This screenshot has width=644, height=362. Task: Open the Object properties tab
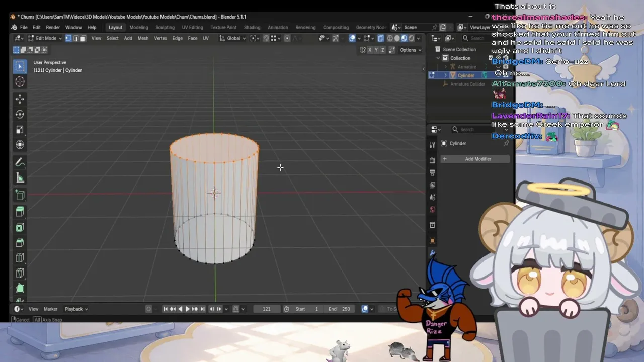point(432,240)
